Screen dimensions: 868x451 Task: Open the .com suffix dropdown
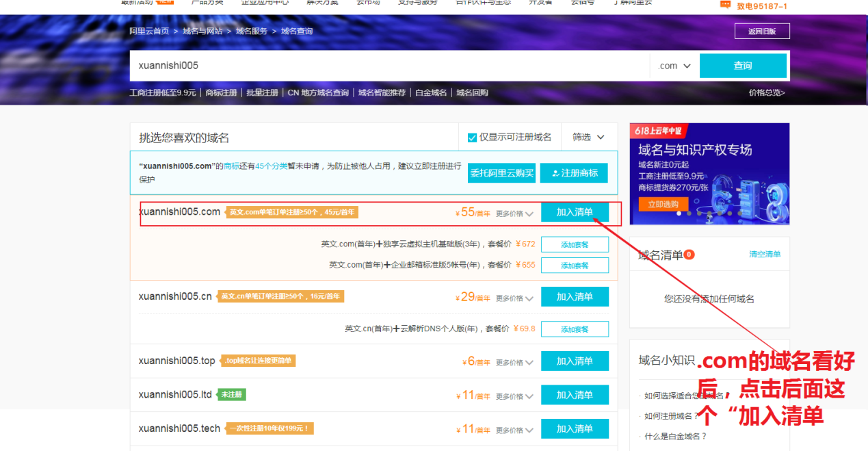tap(674, 66)
